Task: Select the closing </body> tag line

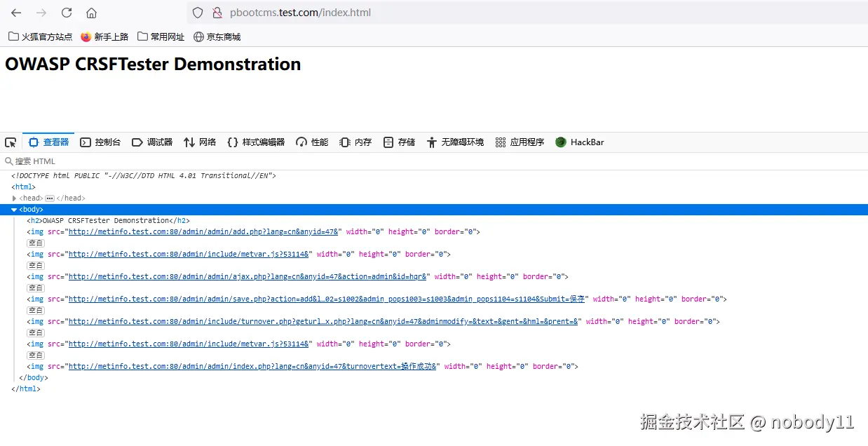Action: (34, 378)
